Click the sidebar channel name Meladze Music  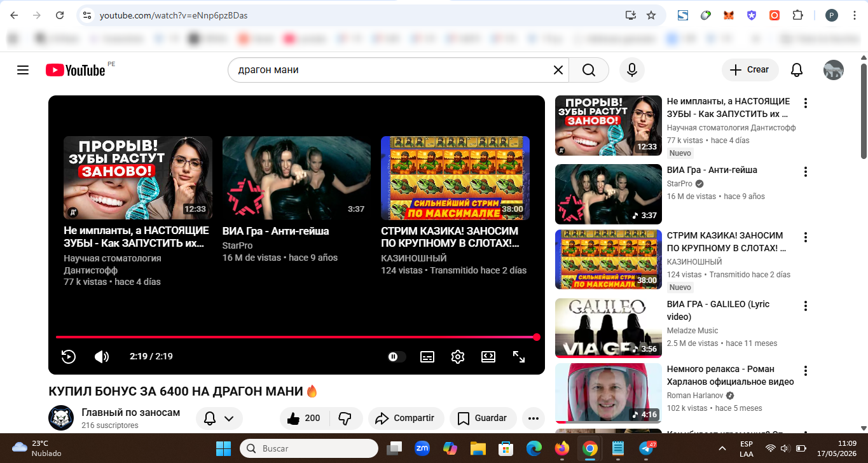point(692,331)
